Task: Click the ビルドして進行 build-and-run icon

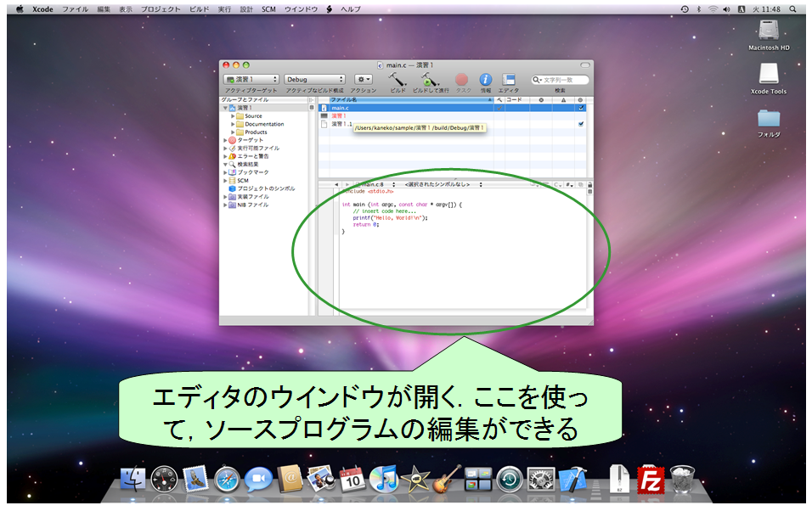Action: [429, 79]
